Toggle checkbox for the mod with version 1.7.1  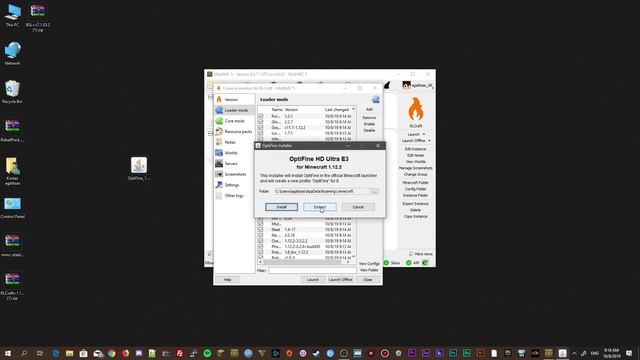click(261, 133)
